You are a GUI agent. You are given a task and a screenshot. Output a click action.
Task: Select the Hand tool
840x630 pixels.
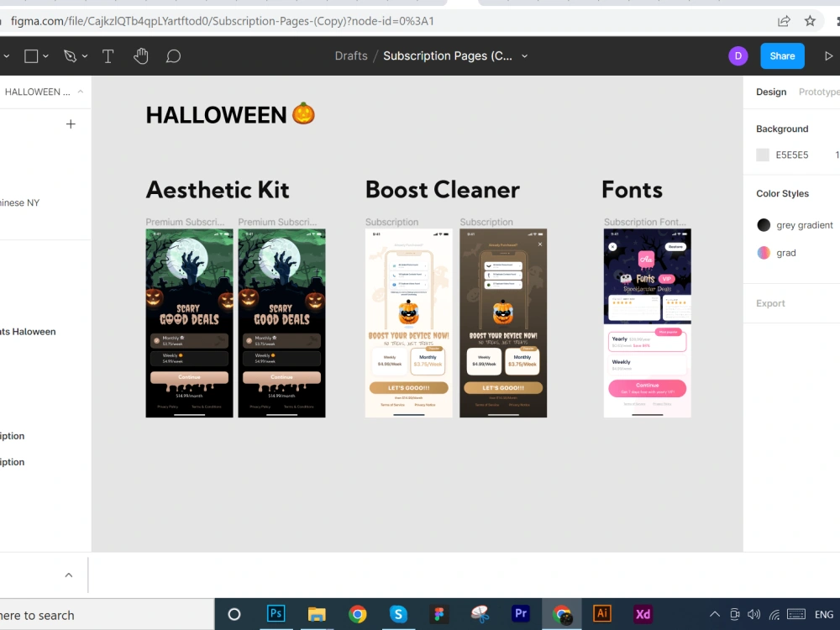click(x=140, y=55)
